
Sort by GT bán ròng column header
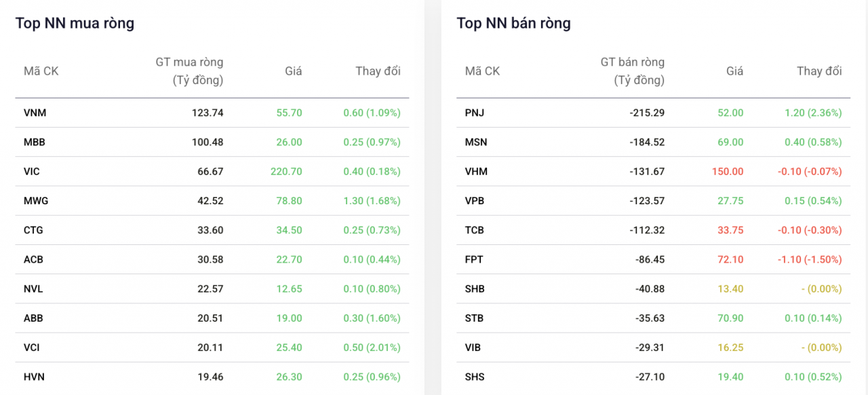(633, 71)
